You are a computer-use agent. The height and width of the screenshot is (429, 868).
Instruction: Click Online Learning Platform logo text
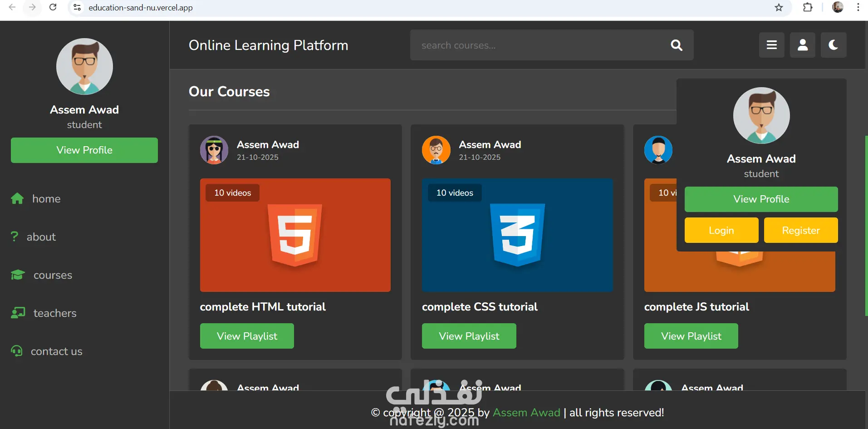pyautogui.click(x=269, y=45)
